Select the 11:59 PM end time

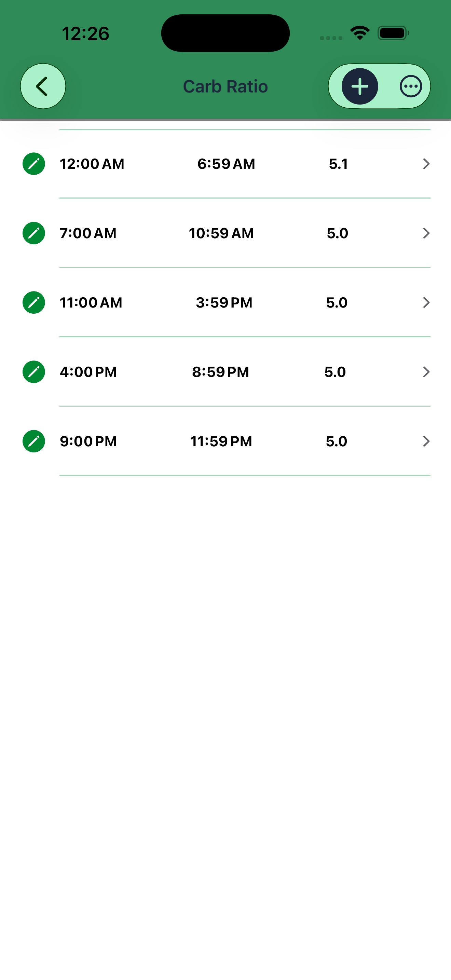221,441
